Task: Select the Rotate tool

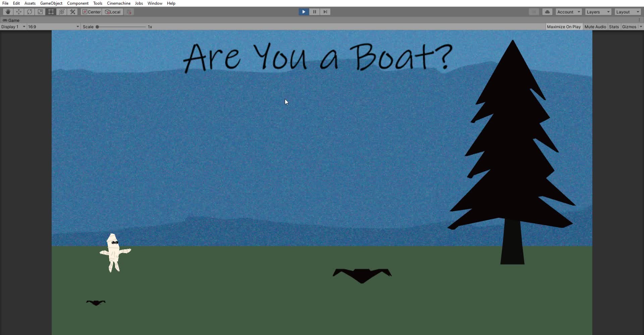Action: (30, 12)
